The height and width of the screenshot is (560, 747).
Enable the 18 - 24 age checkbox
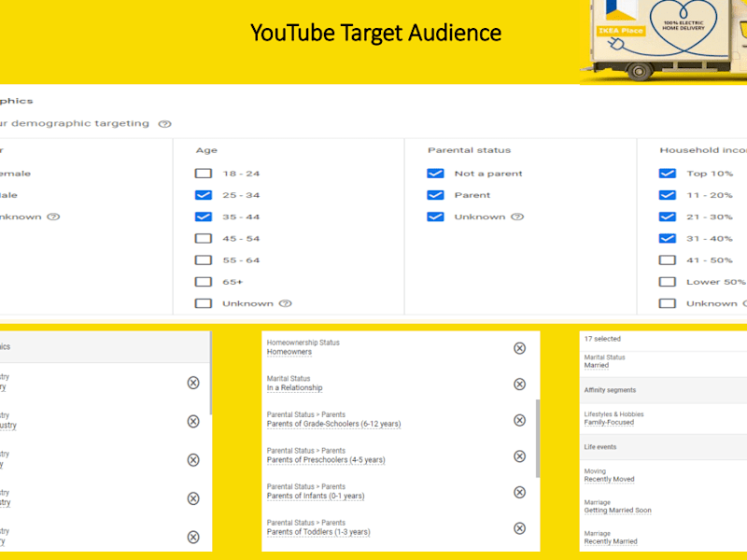204,174
